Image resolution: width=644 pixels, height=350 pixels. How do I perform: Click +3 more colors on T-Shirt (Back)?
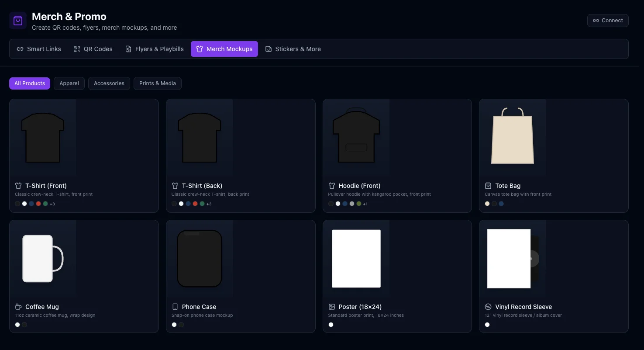209,204
